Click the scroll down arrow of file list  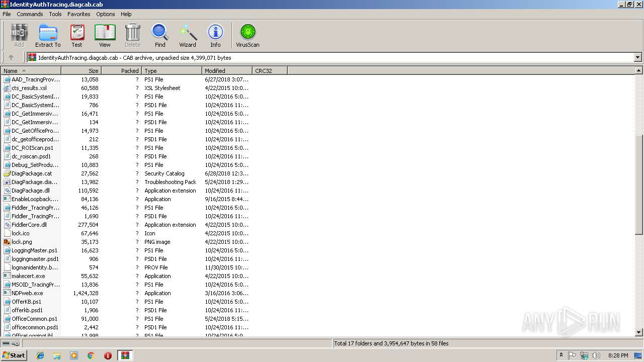(x=639, y=332)
